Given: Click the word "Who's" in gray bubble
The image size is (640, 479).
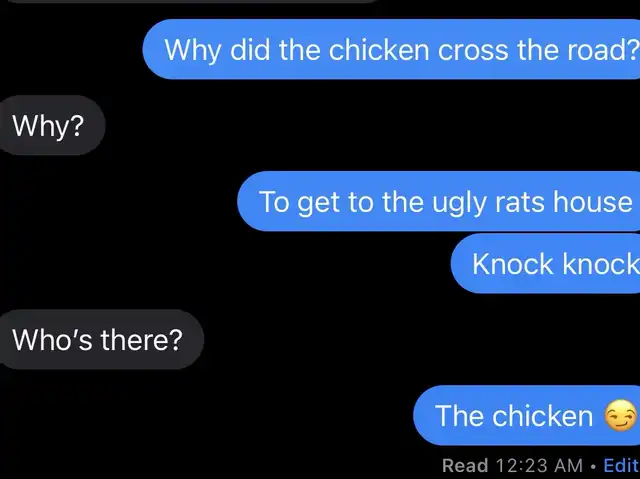Looking at the screenshot, I should click(x=53, y=339).
